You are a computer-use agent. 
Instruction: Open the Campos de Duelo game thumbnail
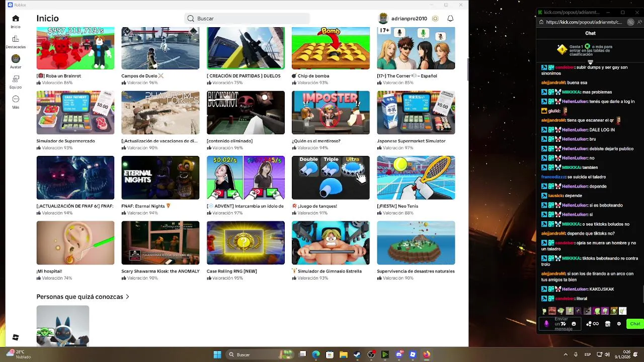click(x=160, y=48)
